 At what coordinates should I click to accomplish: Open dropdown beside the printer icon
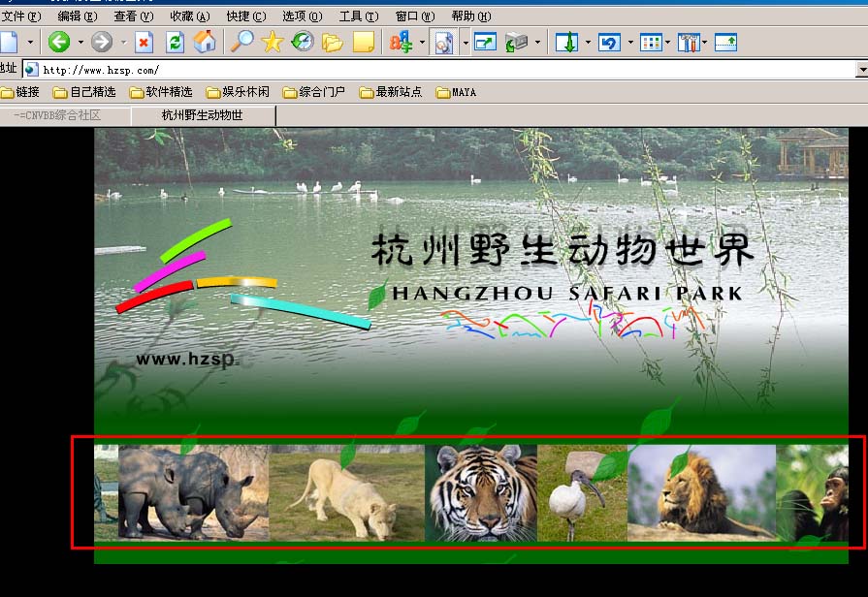(537, 42)
